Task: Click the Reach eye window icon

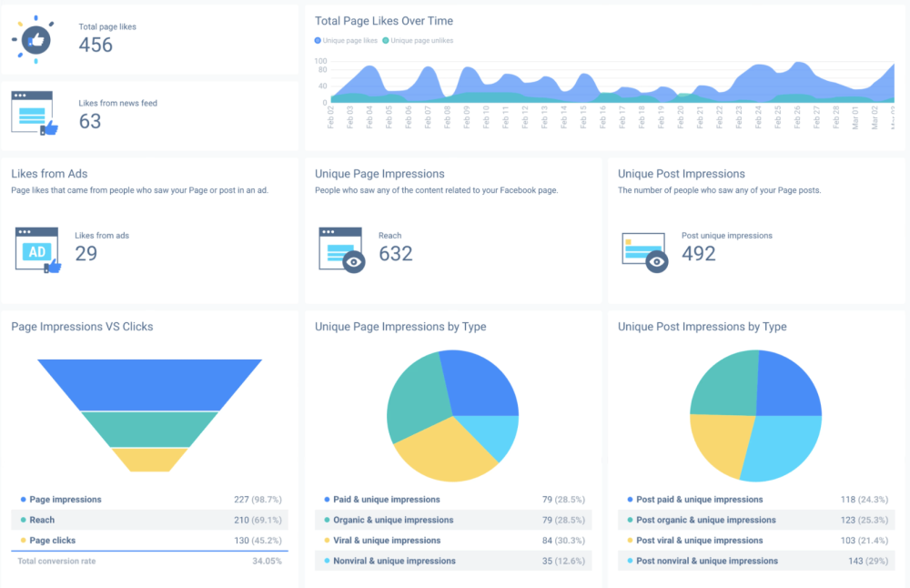Action: tap(341, 249)
